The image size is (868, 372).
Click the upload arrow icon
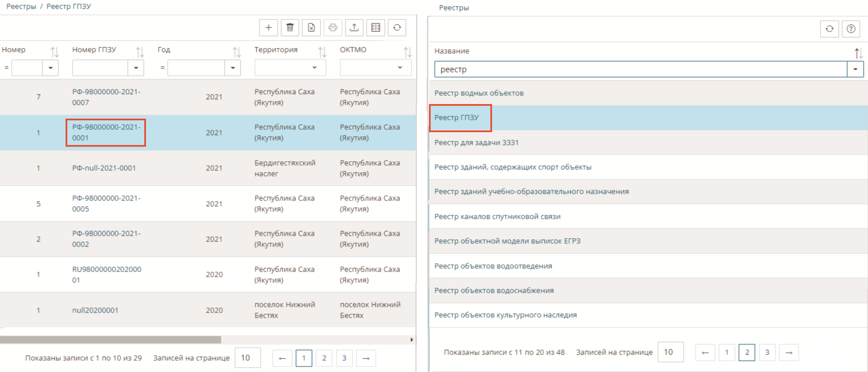[354, 28]
